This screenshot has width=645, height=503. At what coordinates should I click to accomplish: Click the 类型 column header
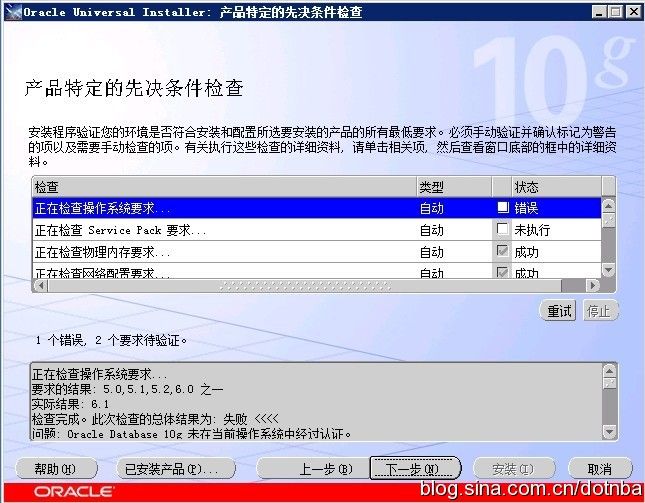pyautogui.click(x=453, y=187)
